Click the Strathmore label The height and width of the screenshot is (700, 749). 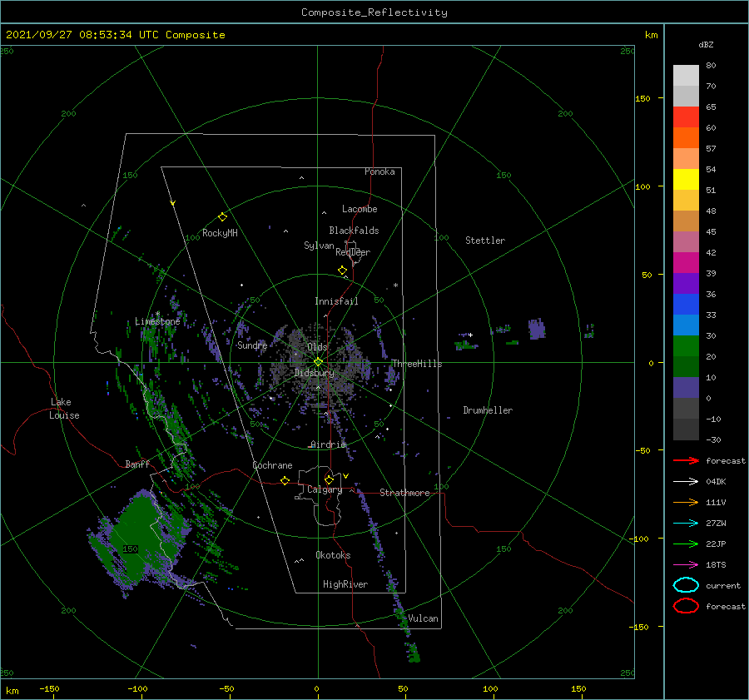point(404,493)
